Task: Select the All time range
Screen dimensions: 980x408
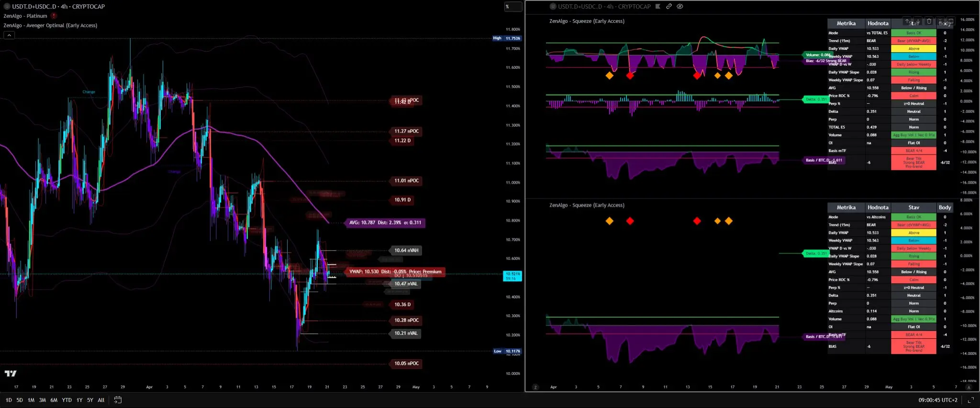Action: tap(101, 400)
